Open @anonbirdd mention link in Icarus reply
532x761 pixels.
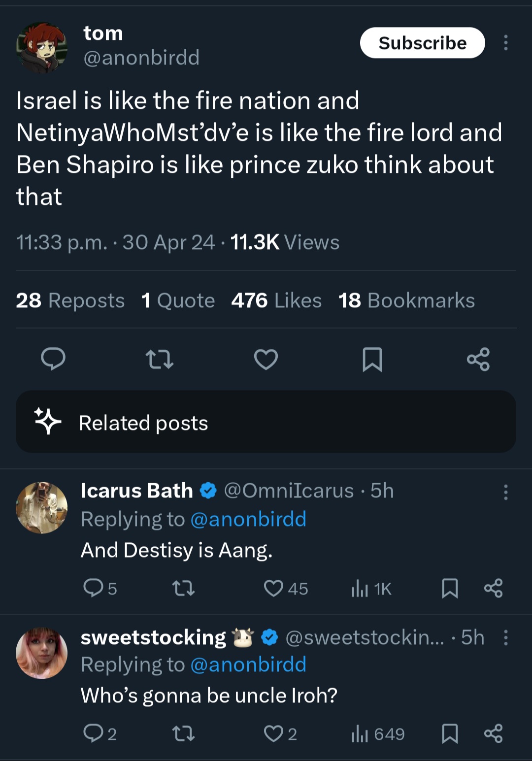[248, 519]
